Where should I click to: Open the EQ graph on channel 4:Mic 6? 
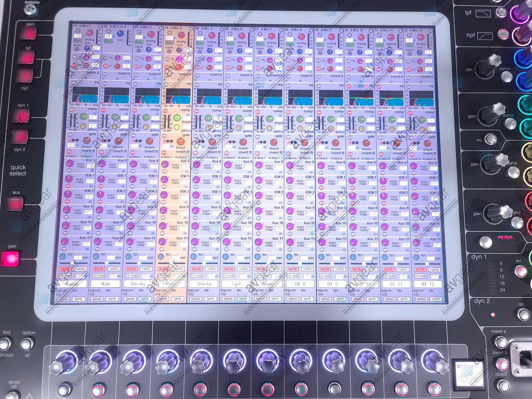pyautogui.click(x=239, y=96)
